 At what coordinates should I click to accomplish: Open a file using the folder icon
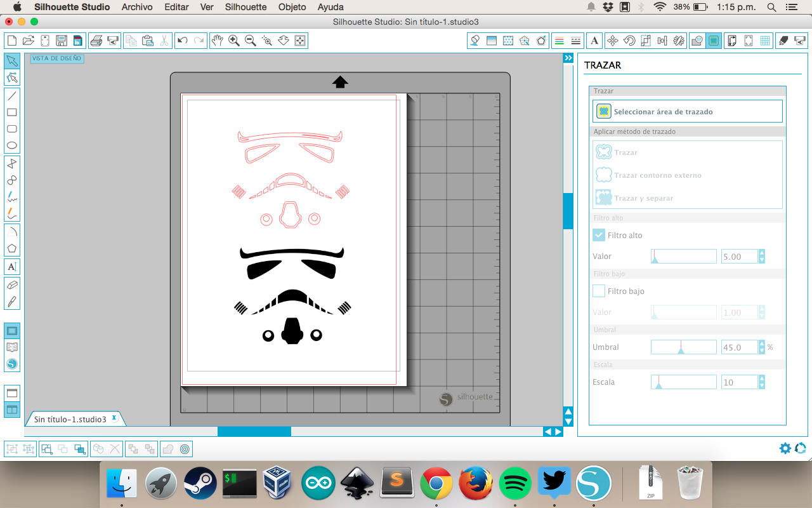[x=28, y=41]
